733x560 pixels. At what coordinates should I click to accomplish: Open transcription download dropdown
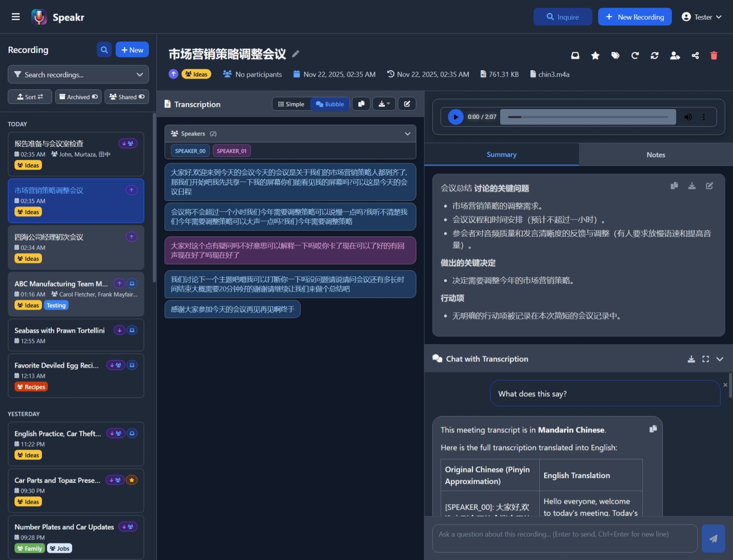tap(384, 104)
